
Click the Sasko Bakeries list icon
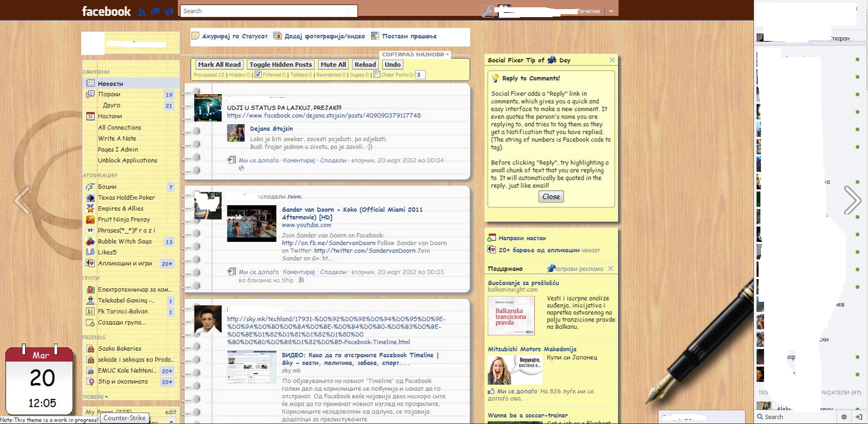pos(90,348)
